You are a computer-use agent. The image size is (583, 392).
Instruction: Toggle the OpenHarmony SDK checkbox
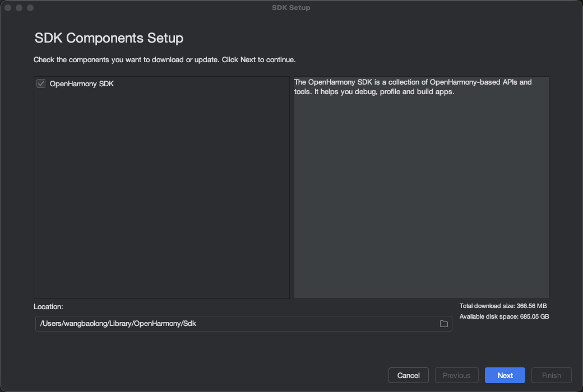coord(41,83)
